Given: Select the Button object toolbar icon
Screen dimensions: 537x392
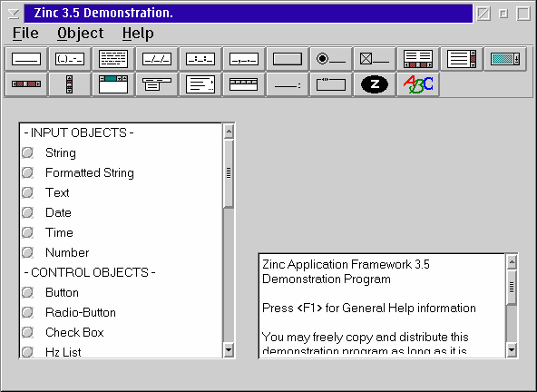Looking at the screenshot, I should [x=288, y=59].
